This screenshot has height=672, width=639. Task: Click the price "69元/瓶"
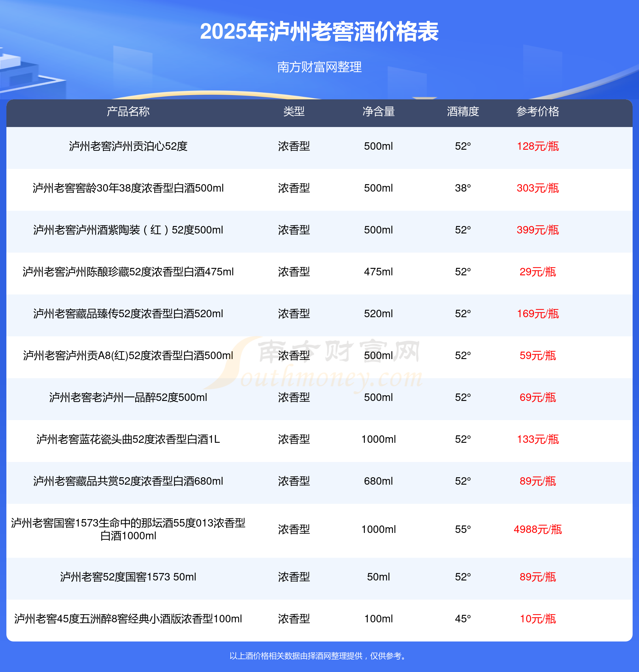pos(538,397)
